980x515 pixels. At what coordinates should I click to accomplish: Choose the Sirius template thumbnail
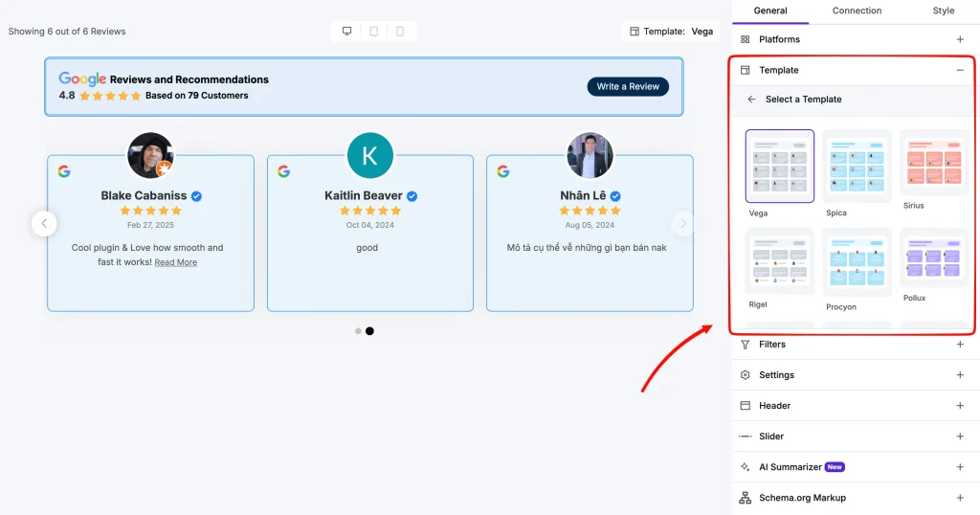pyautogui.click(x=934, y=163)
